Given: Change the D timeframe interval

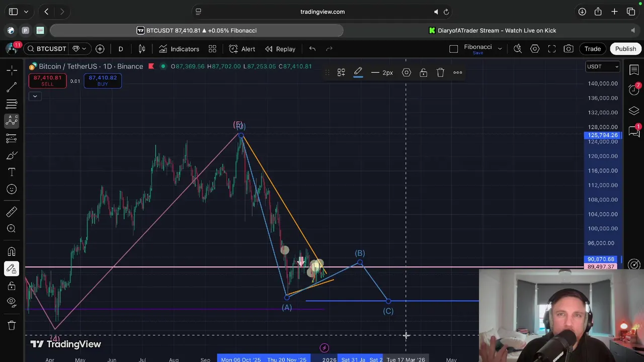Looking at the screenshot, I should point(121,49).
